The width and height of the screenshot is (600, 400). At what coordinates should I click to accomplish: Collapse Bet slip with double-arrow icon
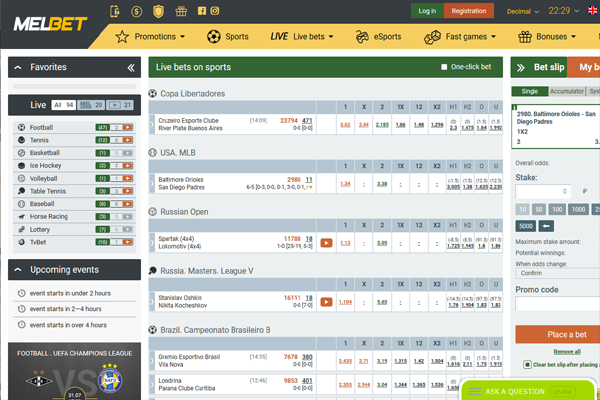coord(520,68)
